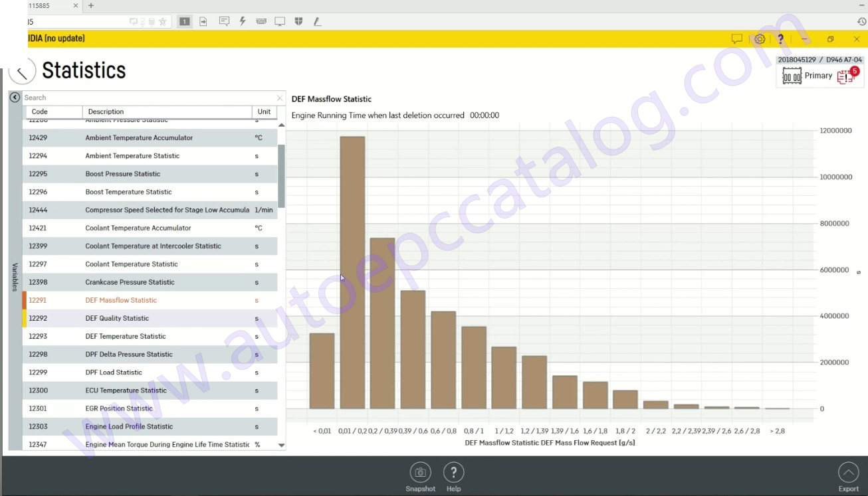
Task: Open settings gear in yellow header
Action: click(760, 39)
